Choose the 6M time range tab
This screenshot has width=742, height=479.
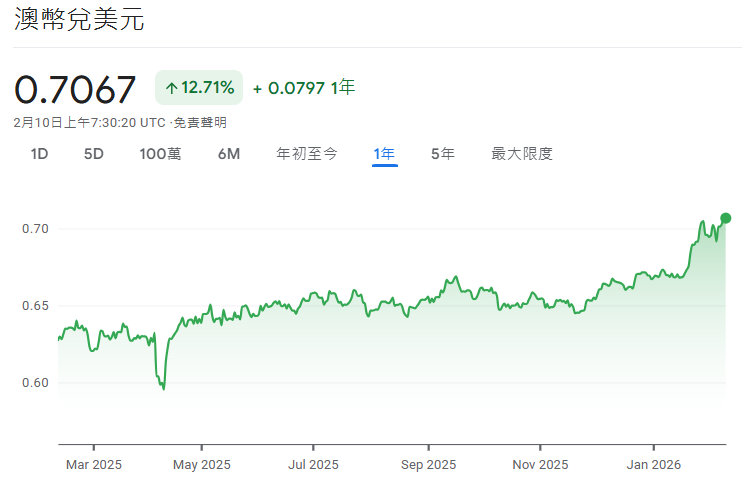(229, 154)
